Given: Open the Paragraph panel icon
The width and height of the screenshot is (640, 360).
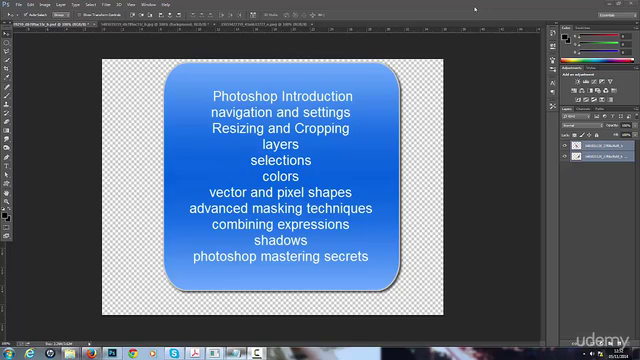Looking at the screenshot, I should click(x=553, y=92).
